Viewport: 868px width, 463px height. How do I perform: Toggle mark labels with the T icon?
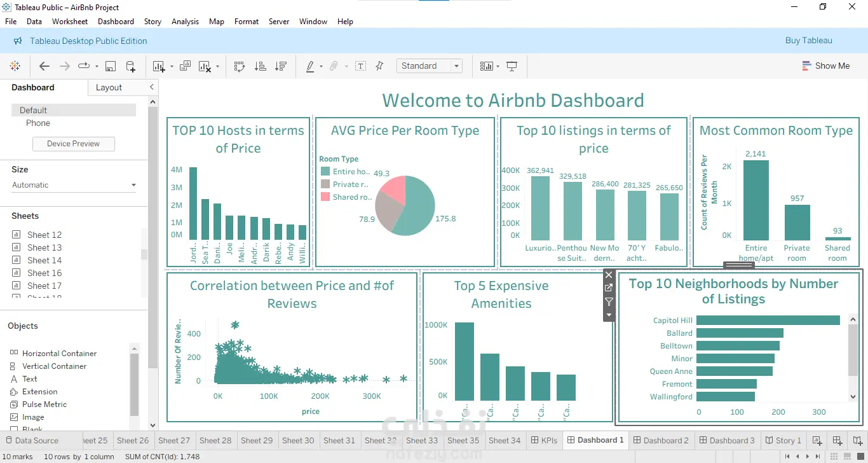pyautogui.click(x=360, y=66)
